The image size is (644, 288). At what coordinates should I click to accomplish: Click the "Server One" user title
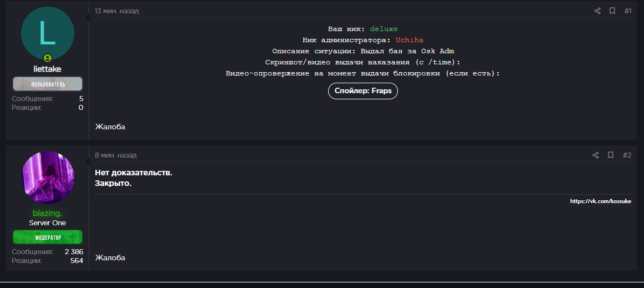pos(48,223)
